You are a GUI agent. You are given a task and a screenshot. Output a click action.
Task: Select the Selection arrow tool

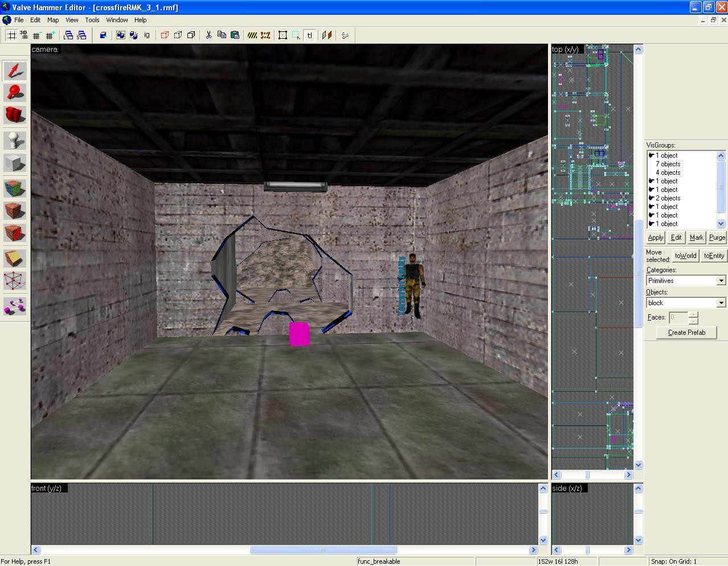(x=15, y=71)
